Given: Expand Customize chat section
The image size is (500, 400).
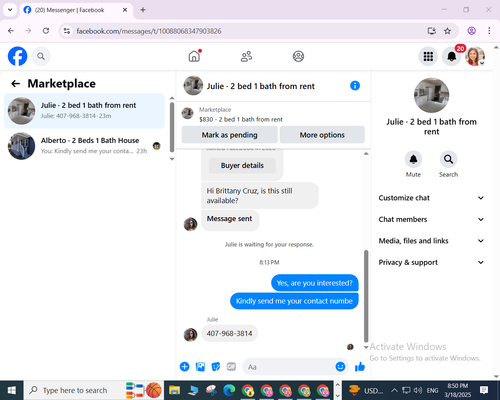Looking at the screenshot, I should coord(431,198).
